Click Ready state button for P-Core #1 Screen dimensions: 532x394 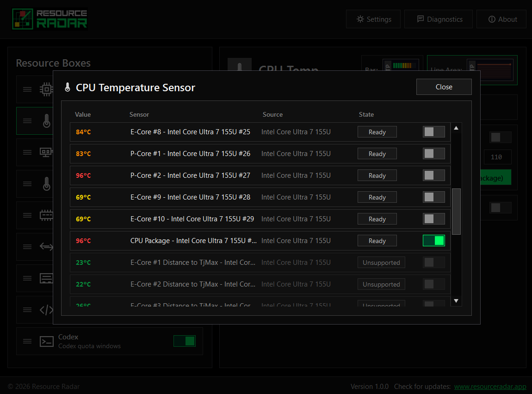[377, 154]
